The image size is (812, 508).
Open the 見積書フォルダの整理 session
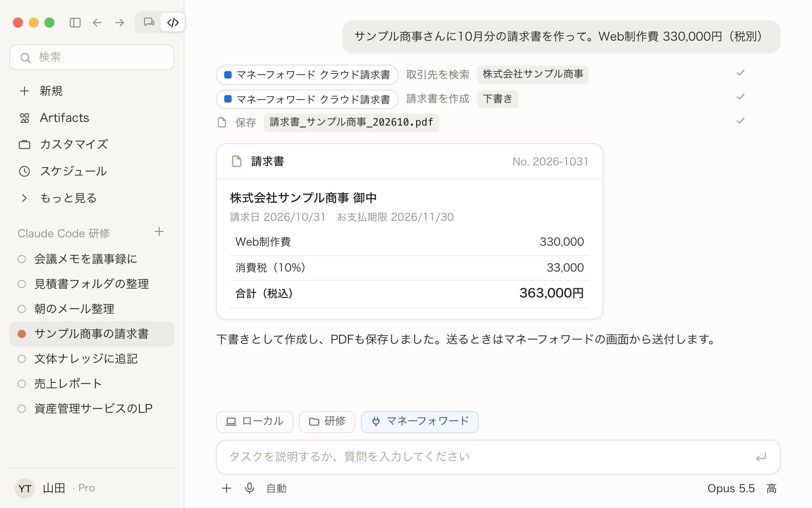click(x=92, y=284)
